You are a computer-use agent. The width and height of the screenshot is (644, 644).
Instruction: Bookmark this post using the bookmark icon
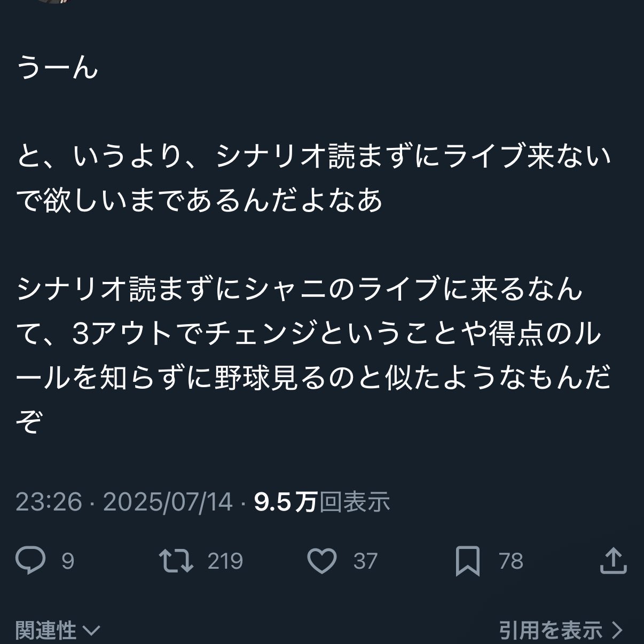pos(467,562)
